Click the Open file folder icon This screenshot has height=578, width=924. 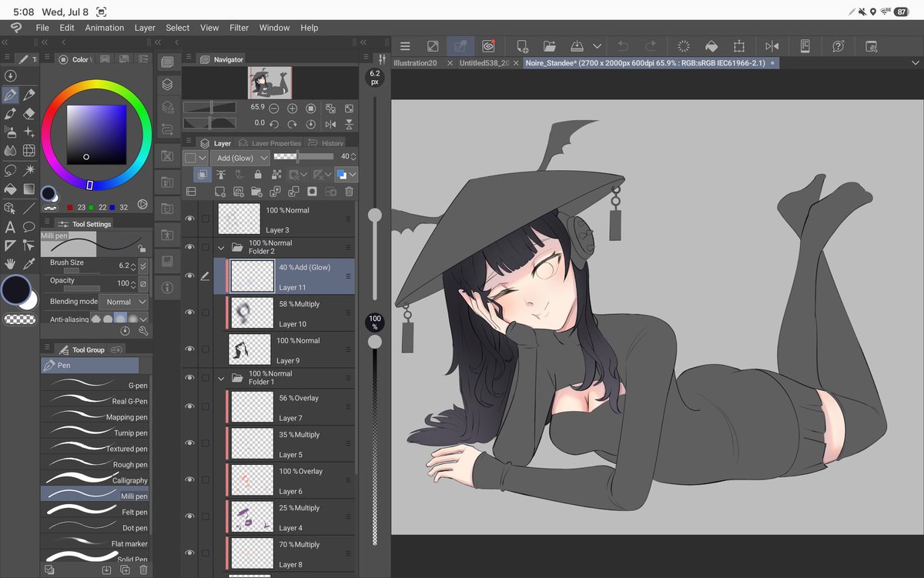[x=550, y=46]
